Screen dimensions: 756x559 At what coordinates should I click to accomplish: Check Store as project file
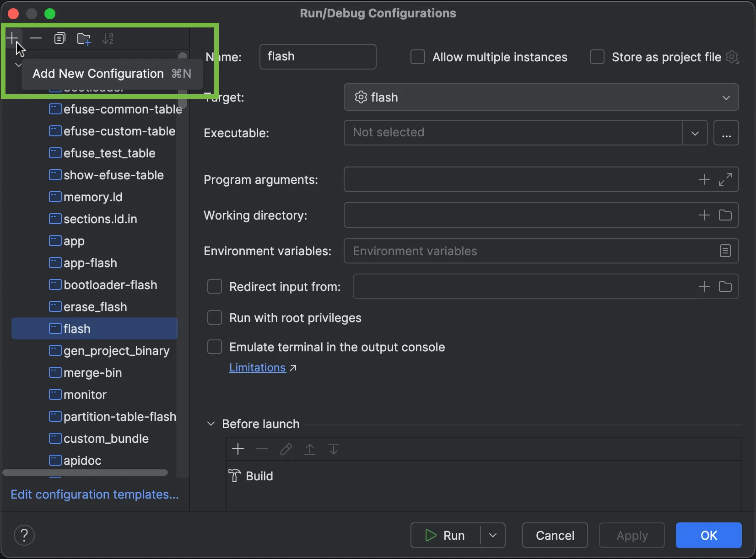tap(597, 57)
